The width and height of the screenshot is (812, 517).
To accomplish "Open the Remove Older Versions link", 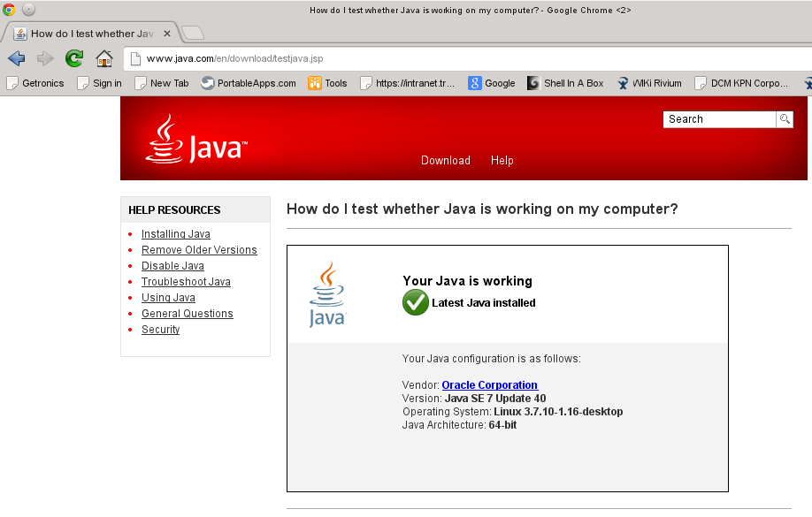I will coord(199,250).
